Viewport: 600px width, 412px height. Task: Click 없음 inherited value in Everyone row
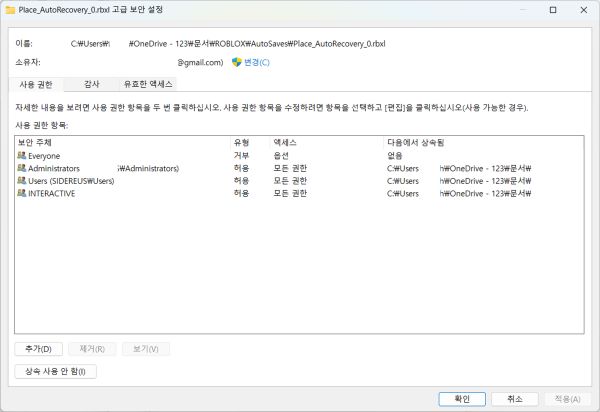pos(395,156)
